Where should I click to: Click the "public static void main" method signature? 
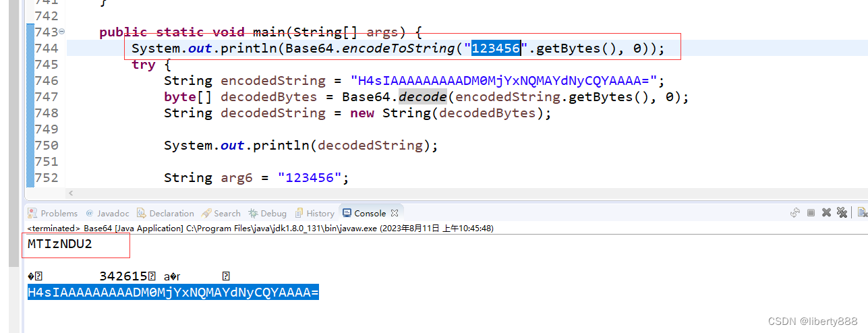point(260,32)
